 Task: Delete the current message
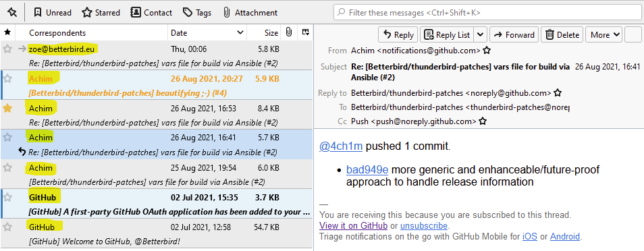coord(562,35)
